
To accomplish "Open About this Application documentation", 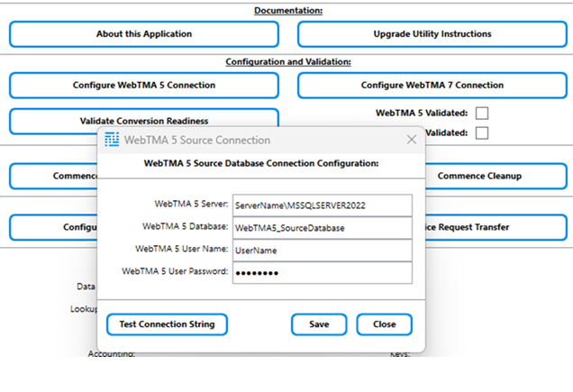I will tap(144, 34).
